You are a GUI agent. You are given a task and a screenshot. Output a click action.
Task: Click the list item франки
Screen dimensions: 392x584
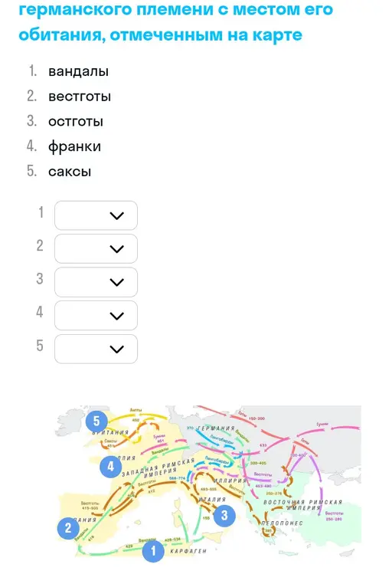(x=74, y=146)
